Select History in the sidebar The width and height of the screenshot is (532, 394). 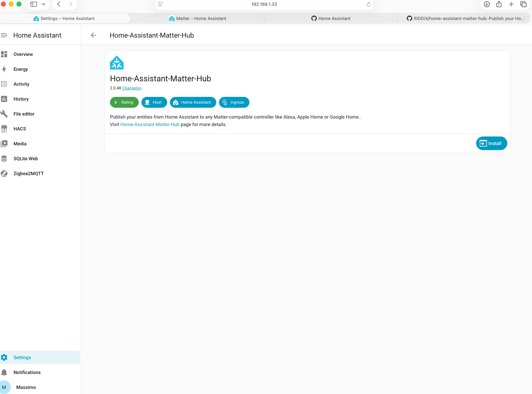[40, 99]
